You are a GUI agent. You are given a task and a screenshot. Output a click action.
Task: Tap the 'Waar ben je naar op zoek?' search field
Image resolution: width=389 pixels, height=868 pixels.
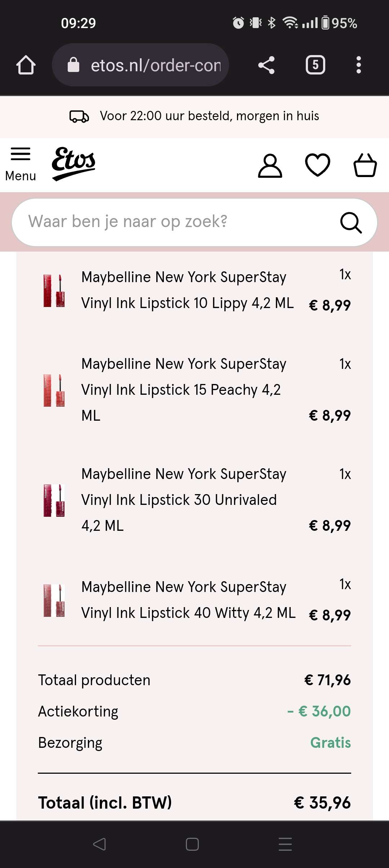tap(173, 222)
